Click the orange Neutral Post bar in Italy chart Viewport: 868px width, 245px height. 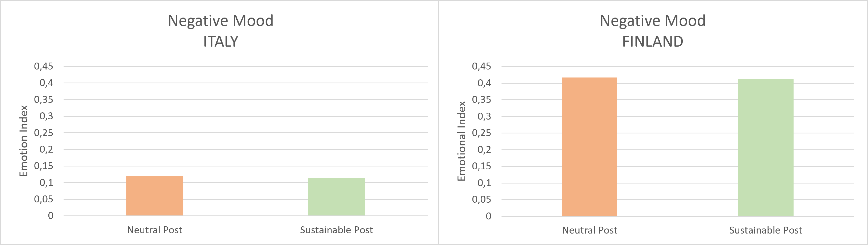155,196
